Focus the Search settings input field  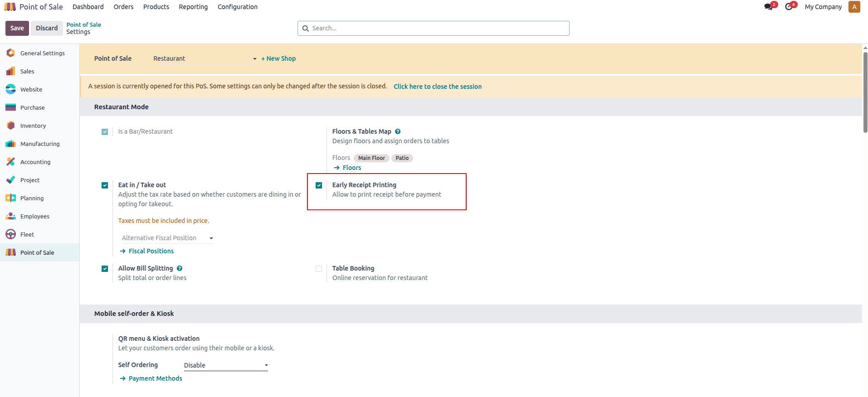[434, 28]
